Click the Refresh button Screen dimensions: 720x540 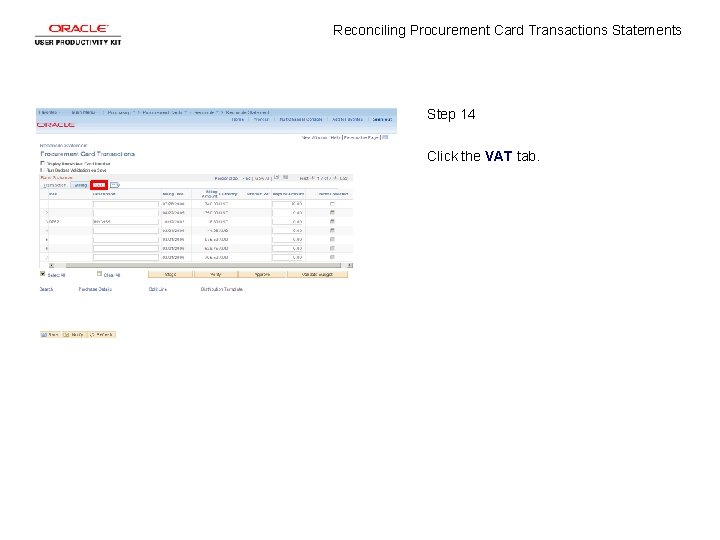[x=101, y=335]
